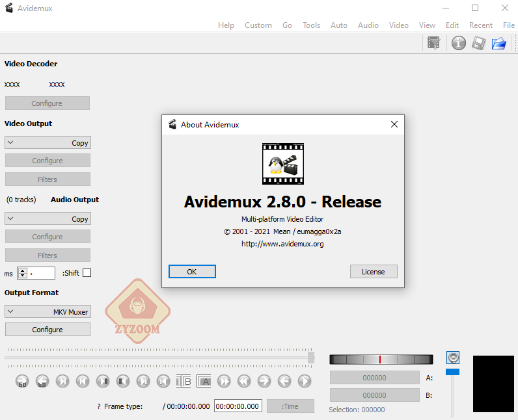Click marker A position button 000000
518x420 pixels.
375,378
